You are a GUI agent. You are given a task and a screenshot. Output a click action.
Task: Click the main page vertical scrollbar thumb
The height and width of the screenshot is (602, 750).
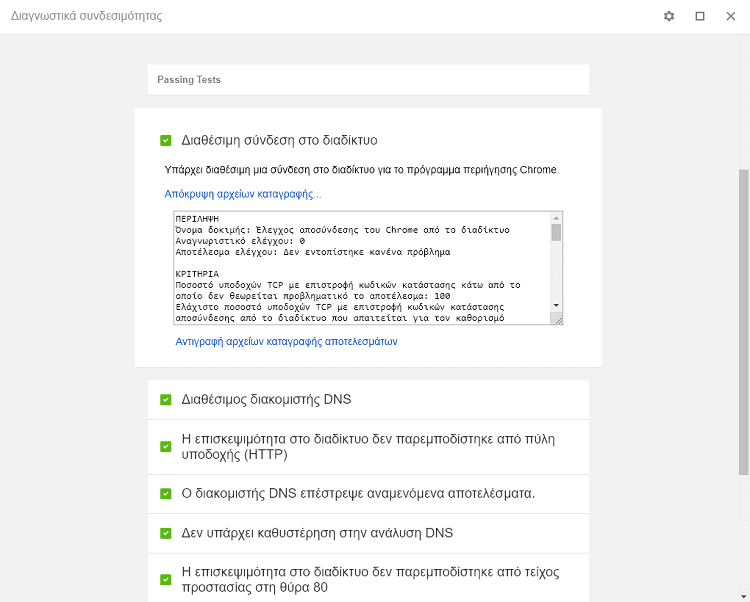coord(743,322)
